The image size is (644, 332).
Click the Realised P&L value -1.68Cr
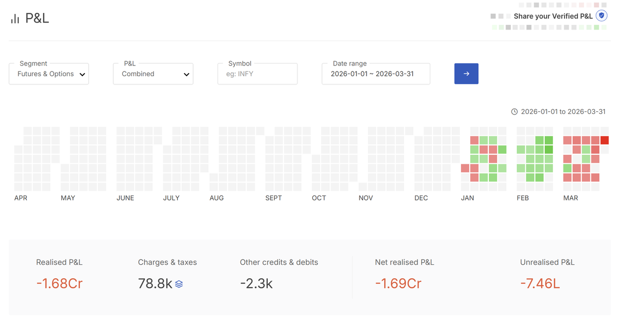point(60,283)
